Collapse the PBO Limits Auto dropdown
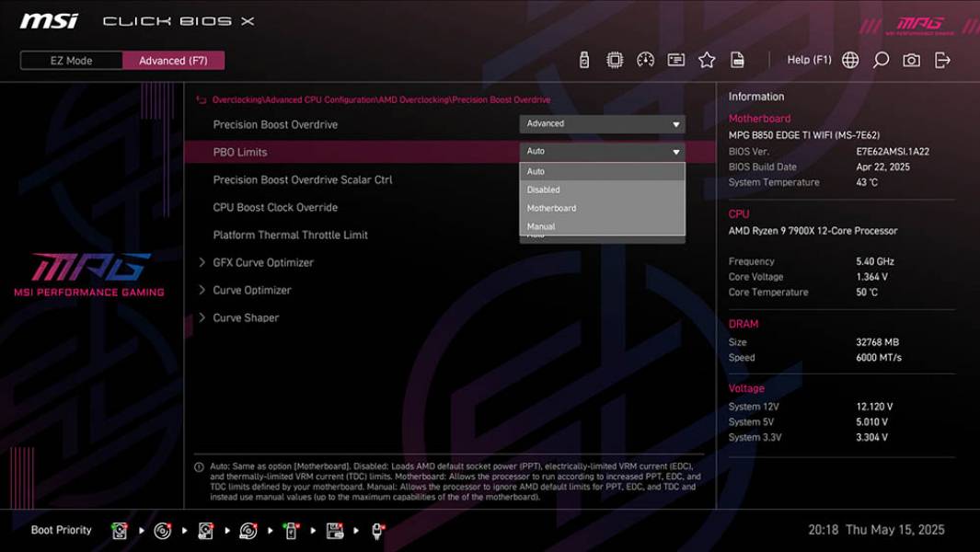Screen dimensions: 980x552 coord(602,151)
